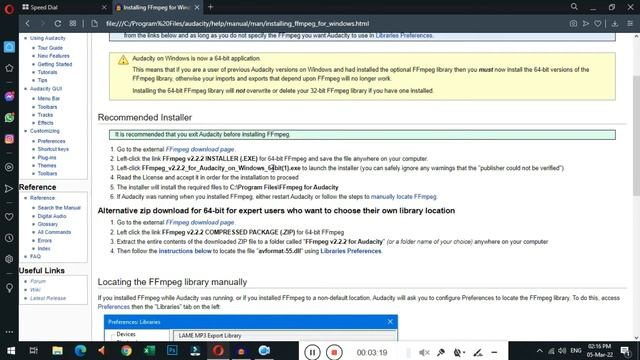Open the Effects link in navigation
The height and width of the screenshot is (360, 640).
45,123
